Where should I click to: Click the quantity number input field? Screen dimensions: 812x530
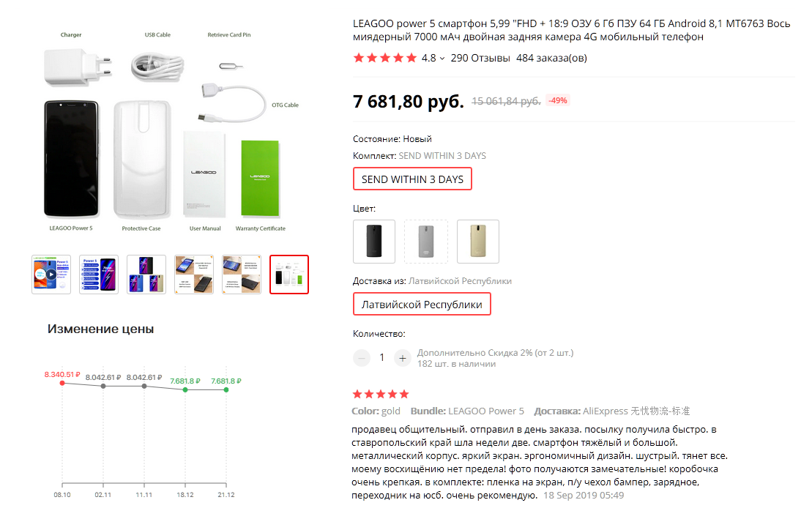click(381, 358)
